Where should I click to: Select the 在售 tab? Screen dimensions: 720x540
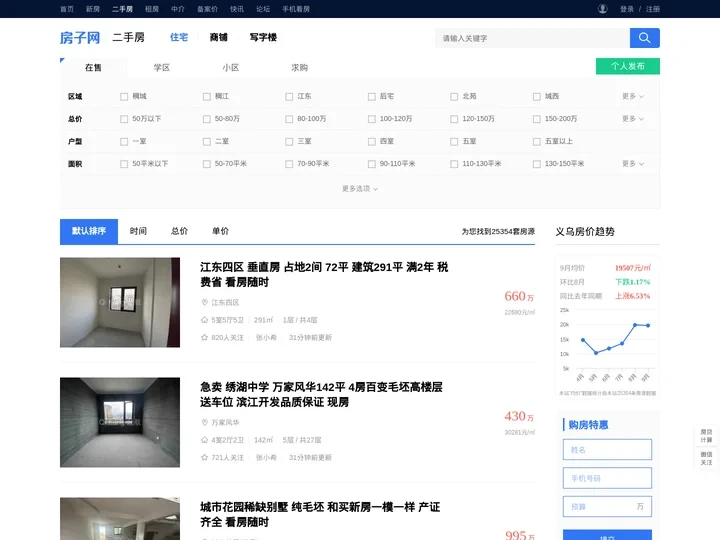coord(93,68)
